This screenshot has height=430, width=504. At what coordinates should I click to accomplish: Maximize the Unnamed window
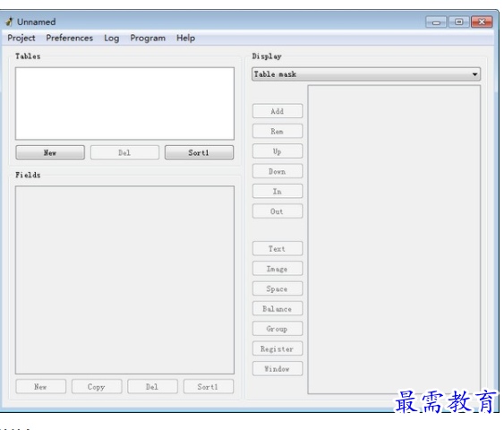(458, 21)
